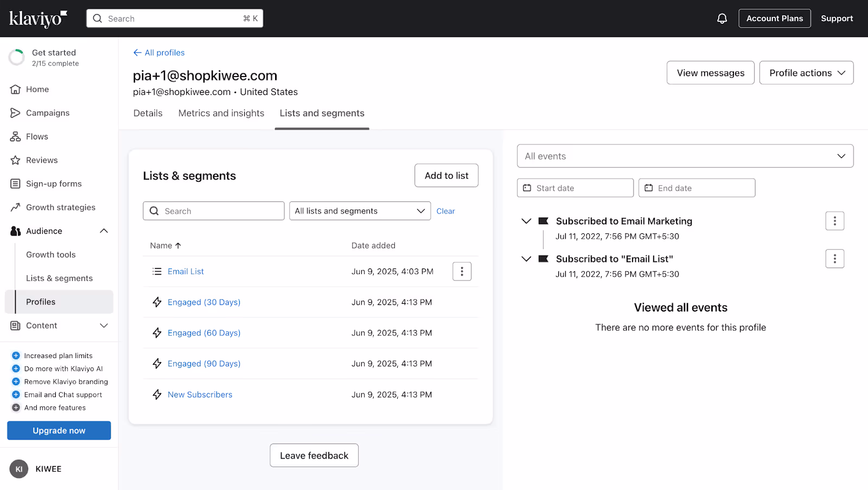
Task: Click View messages button
Action: 711,73
